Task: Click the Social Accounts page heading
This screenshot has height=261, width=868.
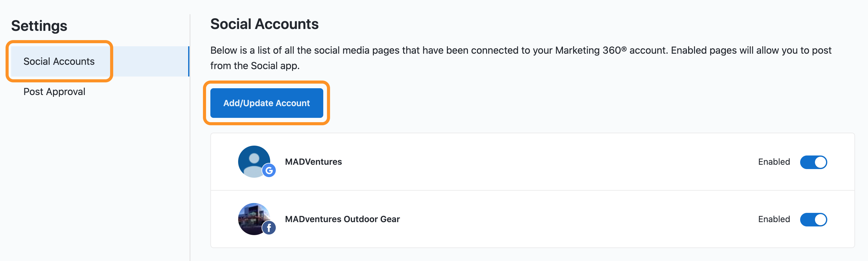Action: [265, 24]
